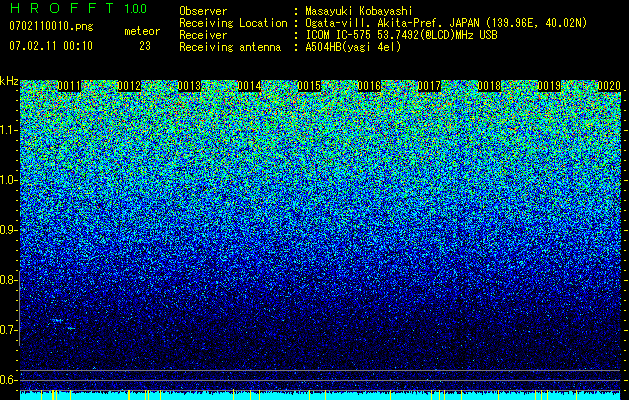Viewport: 629px width, 400px height.
Task: Click time marker 0014
Action: 249,86
